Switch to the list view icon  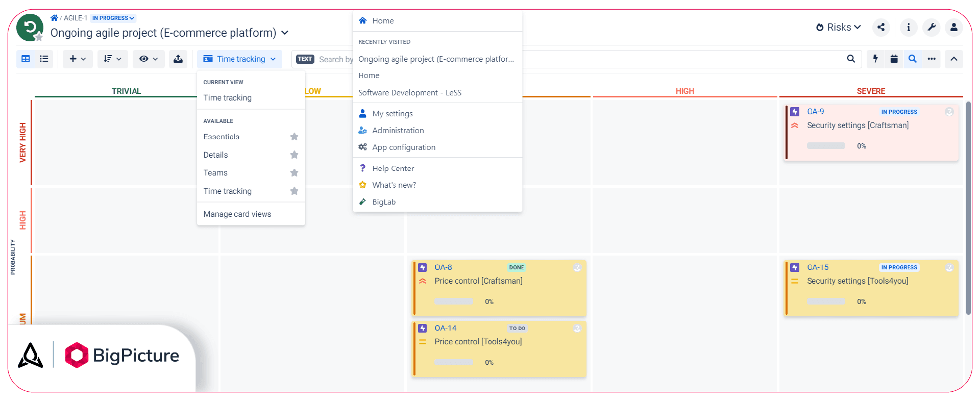(44, 59)
